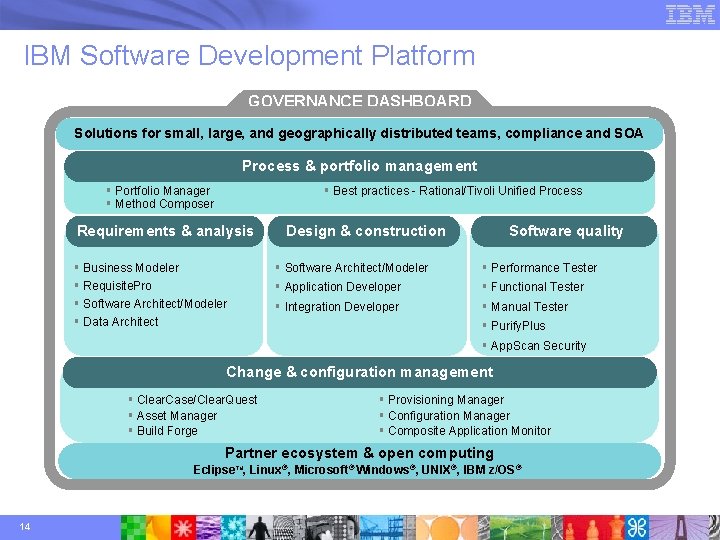
Task: Click the blue command-symbol footer thumbnail
Action: point(637,528)
